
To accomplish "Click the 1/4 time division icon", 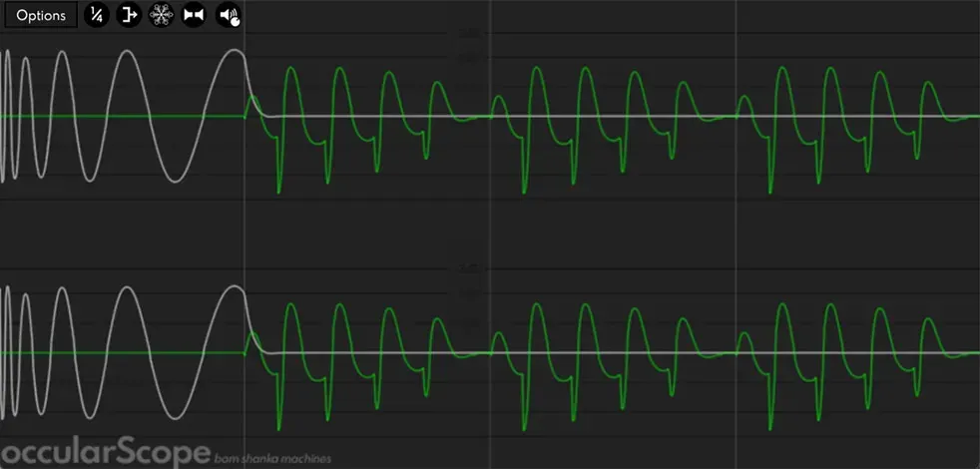I will [96, 15].
